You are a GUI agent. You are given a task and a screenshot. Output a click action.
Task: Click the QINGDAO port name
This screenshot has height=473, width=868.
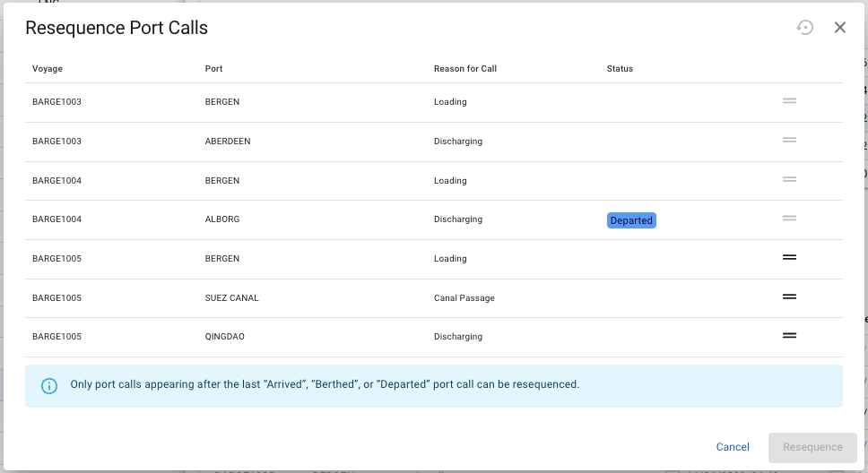tap(224, 337)
